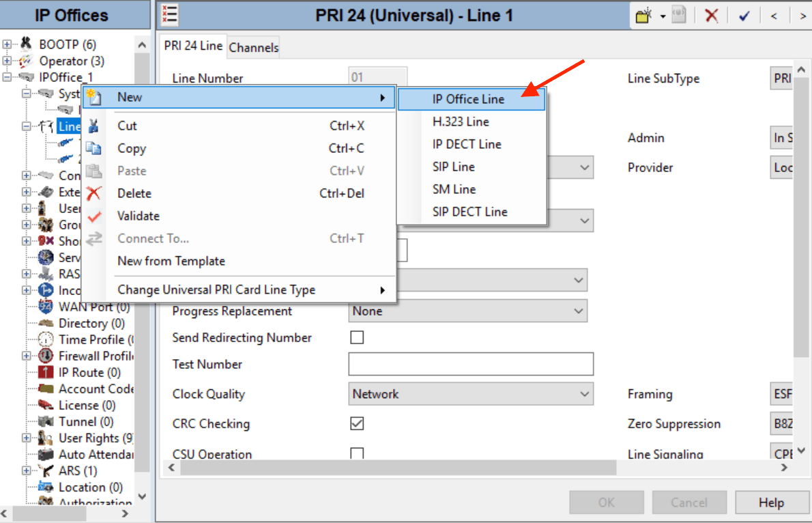Expand the User Rights tree node

(27, 438)
